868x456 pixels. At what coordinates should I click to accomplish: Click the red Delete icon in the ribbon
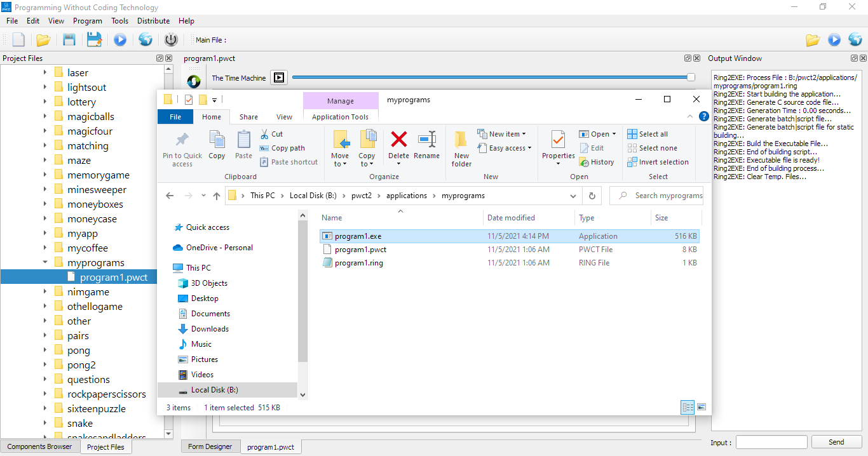click(398, 145)
